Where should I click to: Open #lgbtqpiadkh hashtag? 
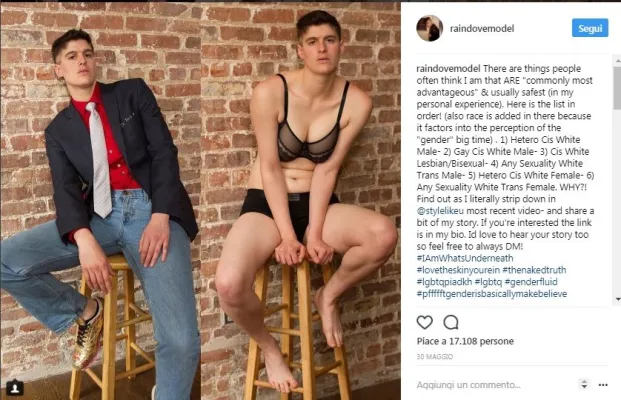click(x=444, y=282)
